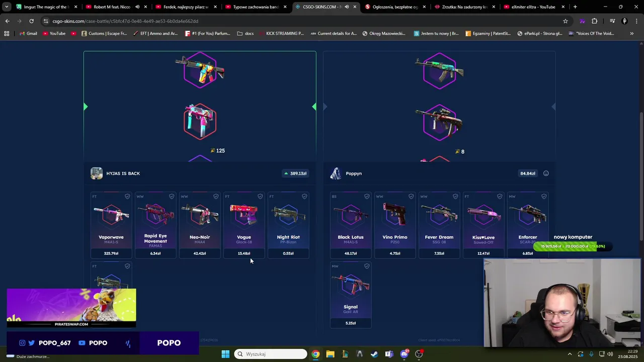Click the shield icon on Vogue card

point(260,197)
